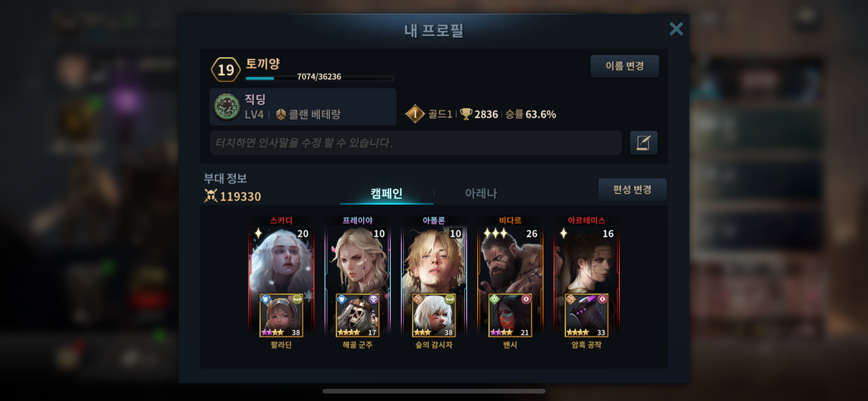Click the 이름 변경 button
The width and height of the screenshot is (868, 401).
coord(624,66)
